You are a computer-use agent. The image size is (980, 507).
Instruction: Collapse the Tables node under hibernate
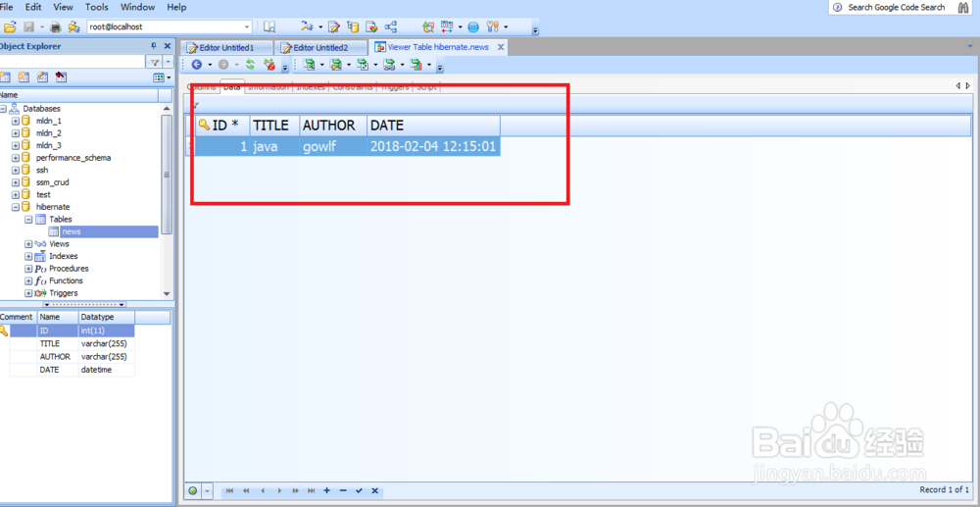(28, 220)
